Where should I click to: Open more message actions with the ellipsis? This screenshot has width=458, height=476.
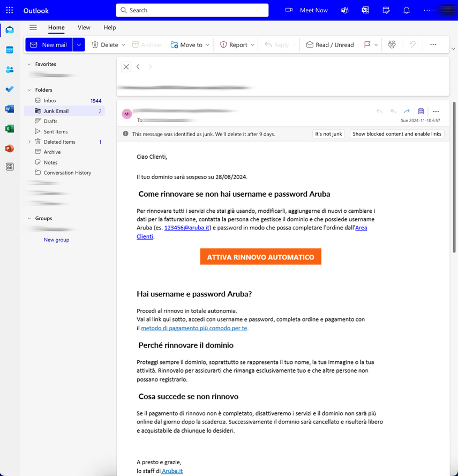436,111
